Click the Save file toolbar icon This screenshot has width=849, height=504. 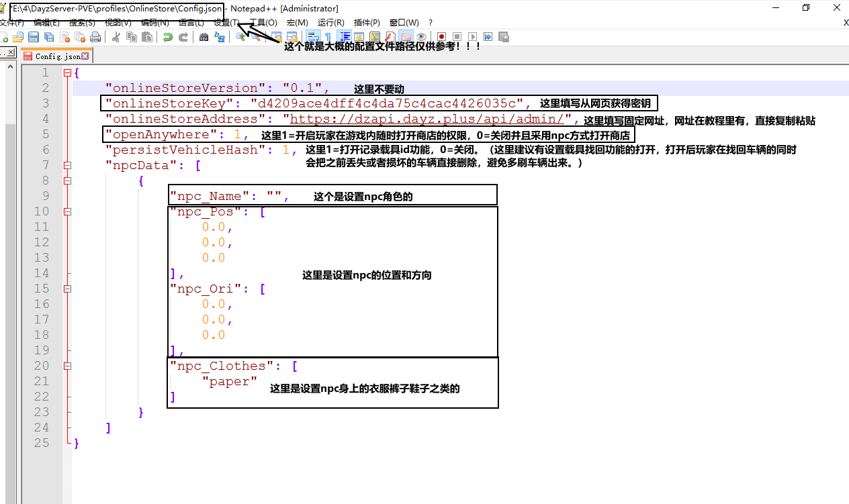pyautogui.click(x=32, y=37)
